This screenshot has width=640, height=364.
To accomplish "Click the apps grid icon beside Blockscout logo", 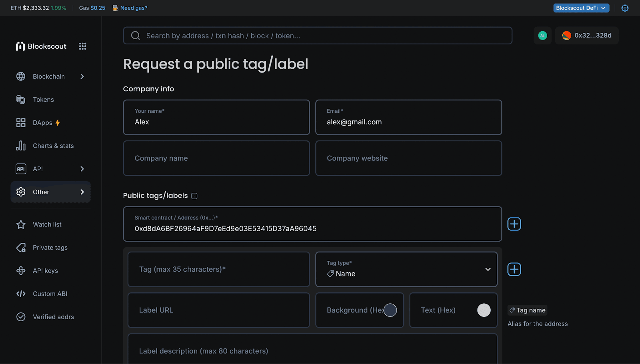I will coord(82,46).
